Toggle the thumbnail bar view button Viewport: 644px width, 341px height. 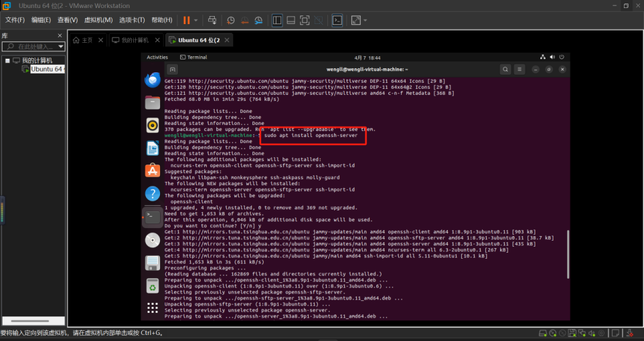(291, 20)
